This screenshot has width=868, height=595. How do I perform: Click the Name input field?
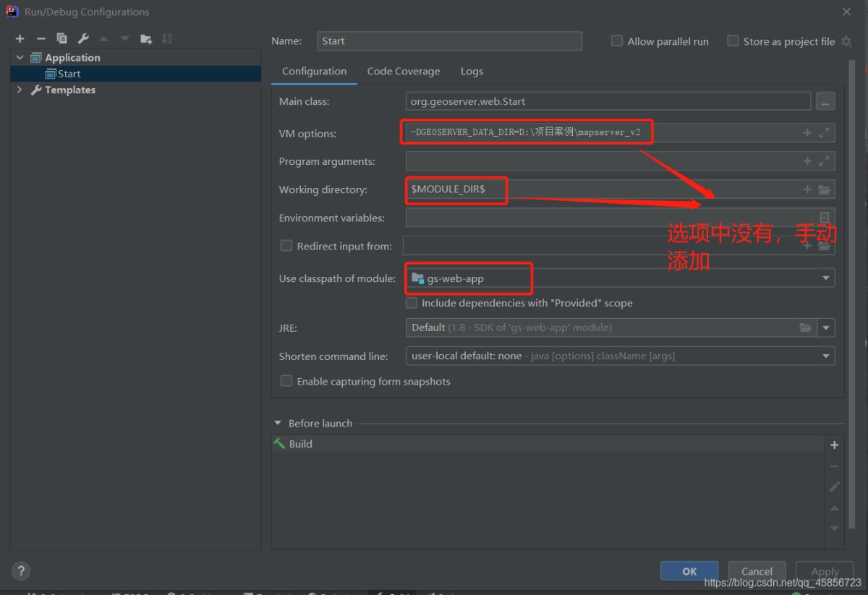coord(449,41)
